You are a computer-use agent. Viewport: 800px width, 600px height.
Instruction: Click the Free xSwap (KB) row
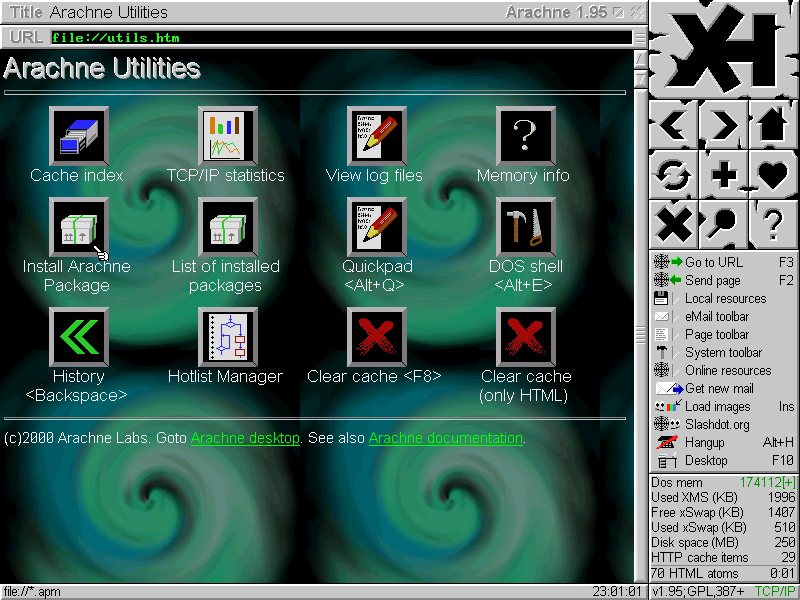coord(723,512)
